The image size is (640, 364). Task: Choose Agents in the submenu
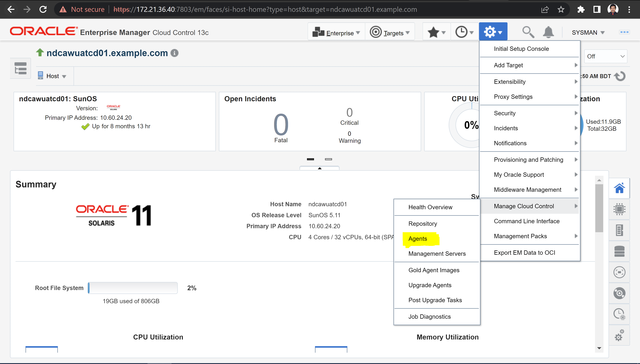tap(437, 239)
